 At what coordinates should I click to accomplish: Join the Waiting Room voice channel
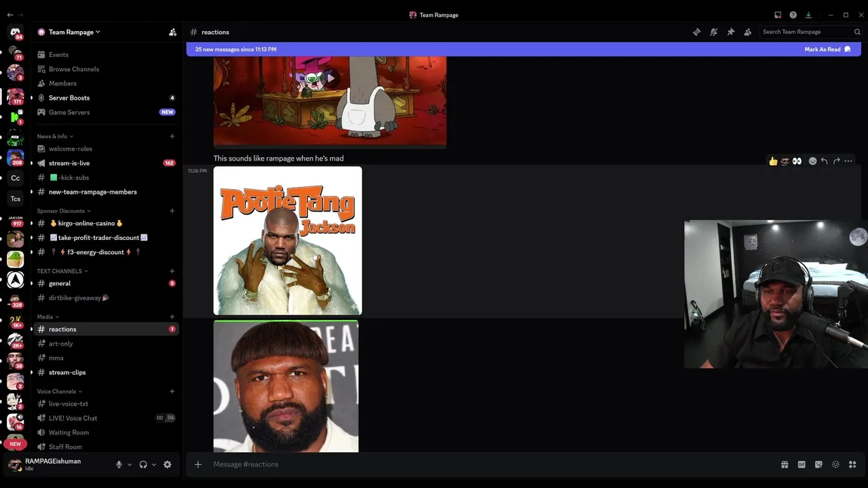click(x=105, y=432)
